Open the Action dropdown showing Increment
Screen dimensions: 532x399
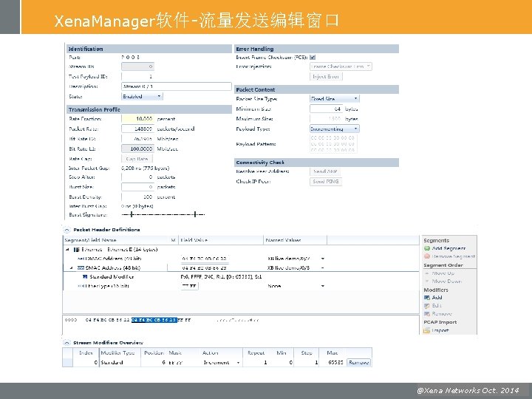[238, 363]
